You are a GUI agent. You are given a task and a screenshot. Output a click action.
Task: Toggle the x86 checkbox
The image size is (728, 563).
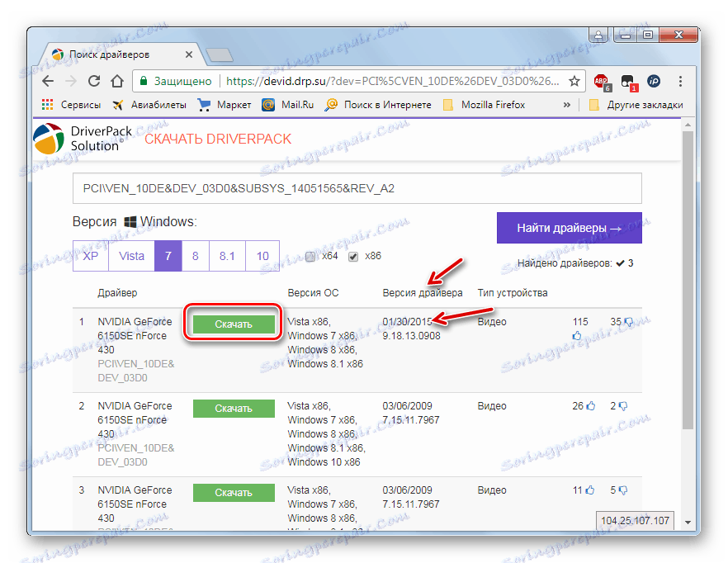click(353, 257)
